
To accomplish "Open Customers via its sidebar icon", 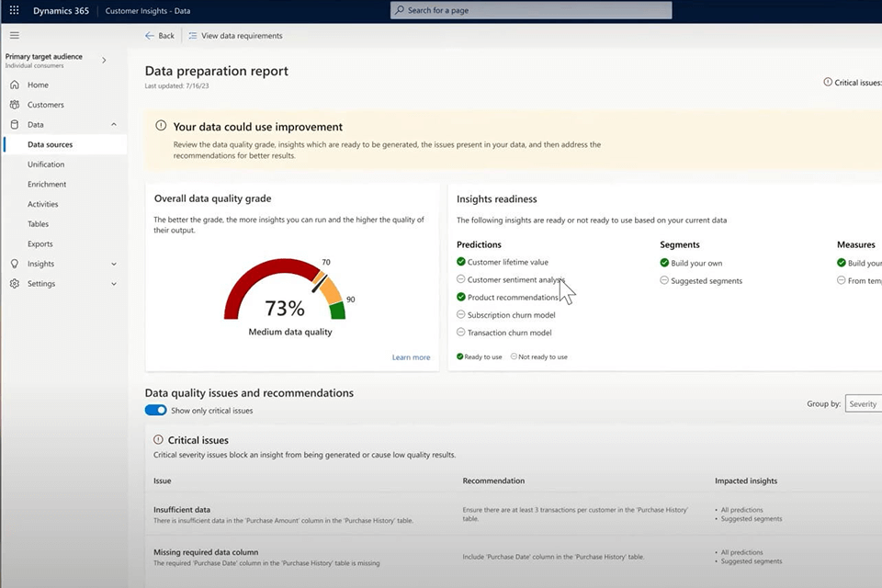I will tap(15, 105).
